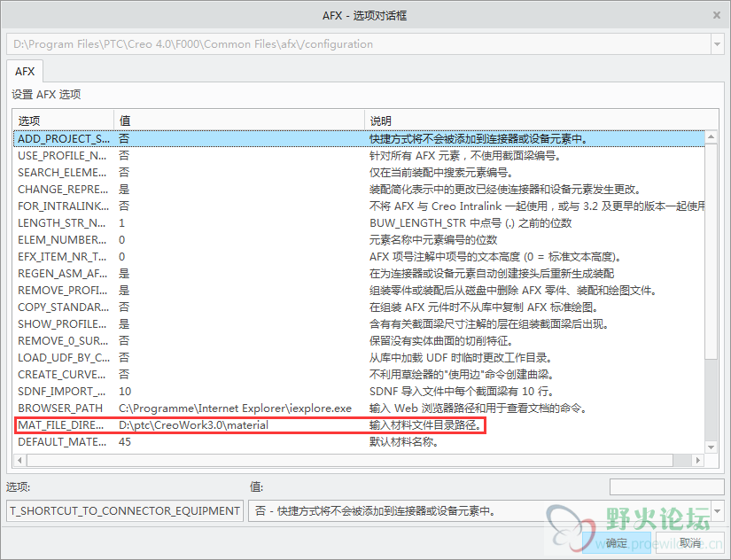Select the EFX_ITEM_NR_T... option row
731x560 pixels.
coord(359,256)
